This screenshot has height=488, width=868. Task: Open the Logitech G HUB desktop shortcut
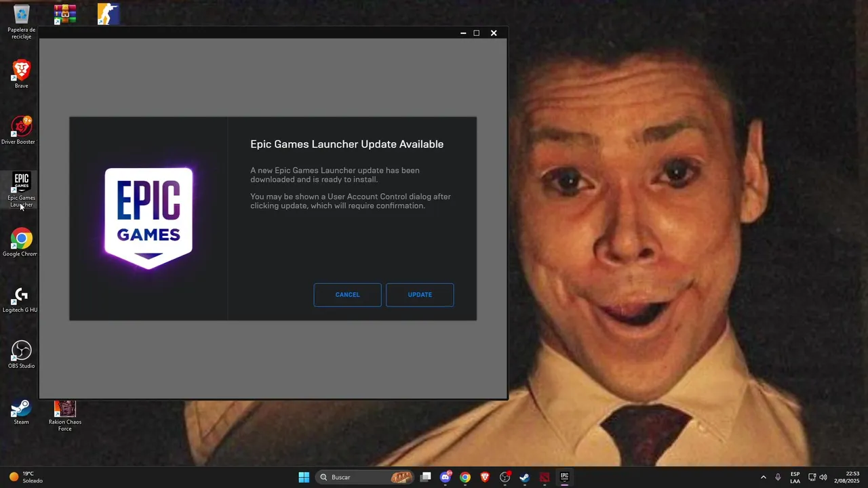[x=20, y=299]
